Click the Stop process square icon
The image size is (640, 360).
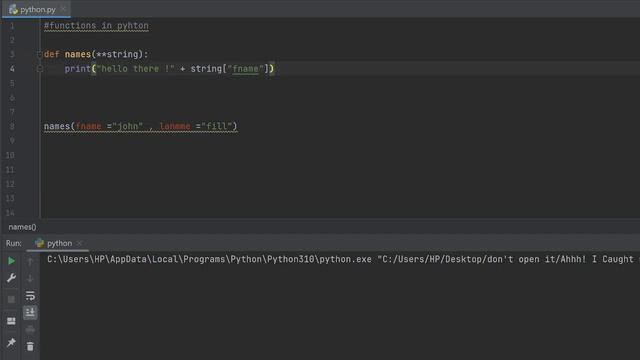pyautogui.click(x=11, y=300)
